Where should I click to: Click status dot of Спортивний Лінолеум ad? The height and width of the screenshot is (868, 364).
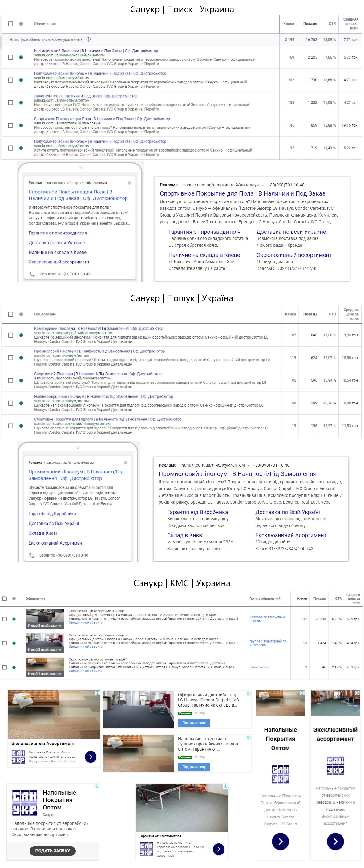pyautogui.click(x=21, y=381)
